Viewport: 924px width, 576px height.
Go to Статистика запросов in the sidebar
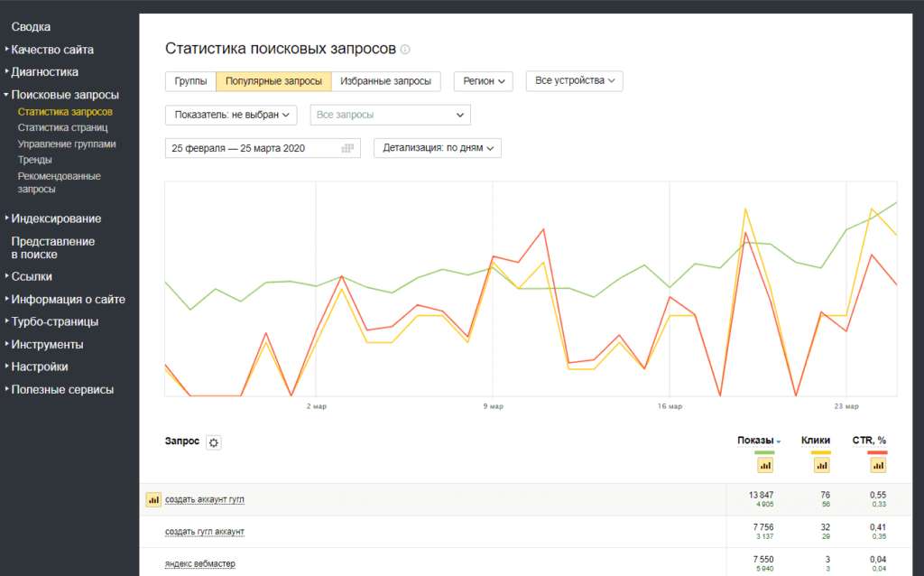tap(65, 112)
